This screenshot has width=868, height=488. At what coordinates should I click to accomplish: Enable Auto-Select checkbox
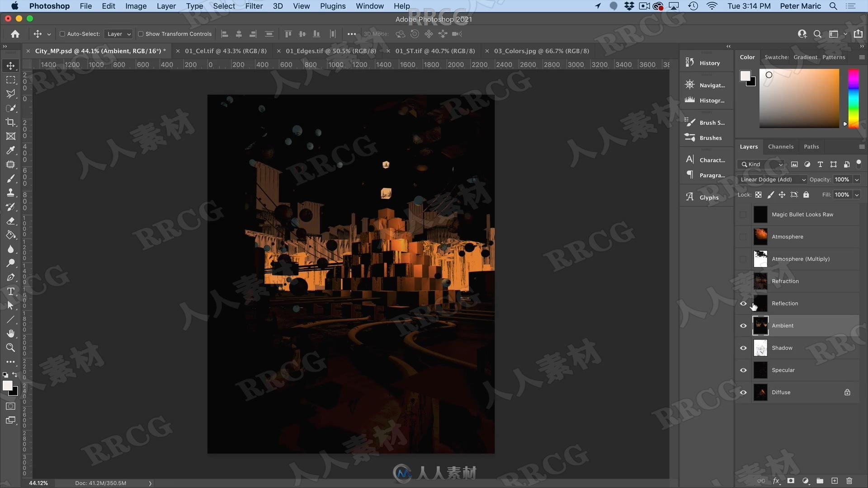pos(62,34)
